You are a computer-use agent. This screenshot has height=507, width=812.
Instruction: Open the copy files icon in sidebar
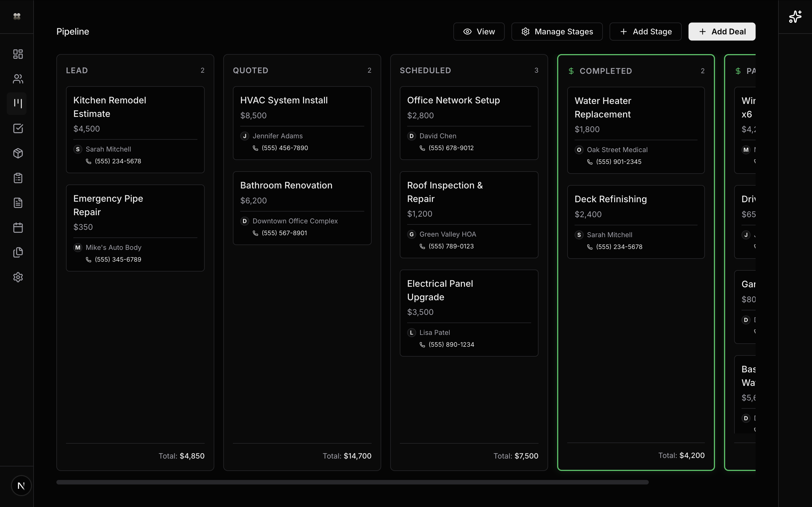click(x=18, y=252)
